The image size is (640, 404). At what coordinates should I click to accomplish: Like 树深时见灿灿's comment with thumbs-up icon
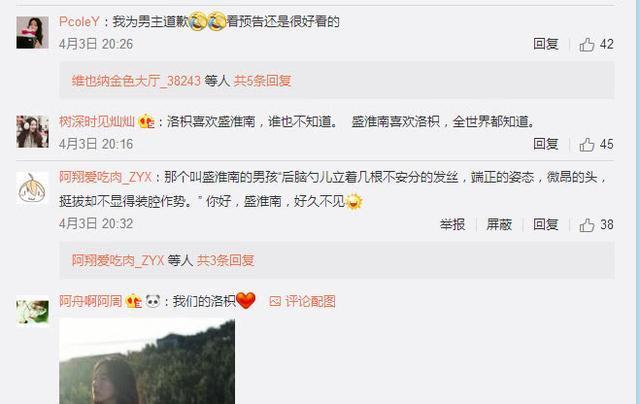[x=587, y=144]
